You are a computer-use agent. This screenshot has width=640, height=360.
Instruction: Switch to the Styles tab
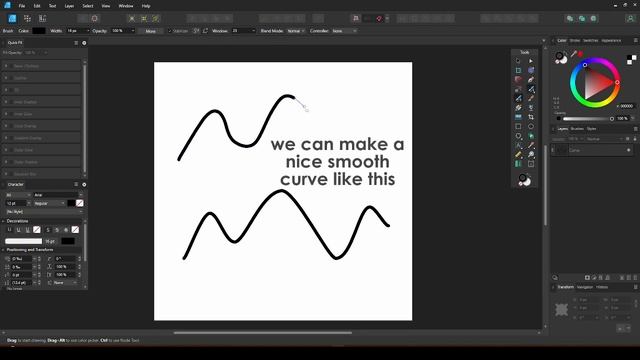pyautogui.click(x=591, y=129)
